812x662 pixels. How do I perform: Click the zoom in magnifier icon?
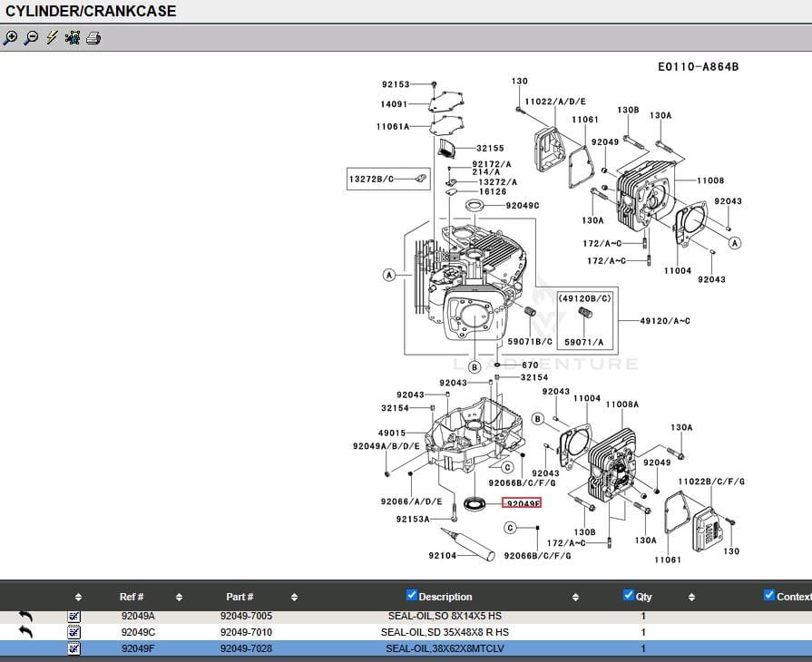(10, 38)
